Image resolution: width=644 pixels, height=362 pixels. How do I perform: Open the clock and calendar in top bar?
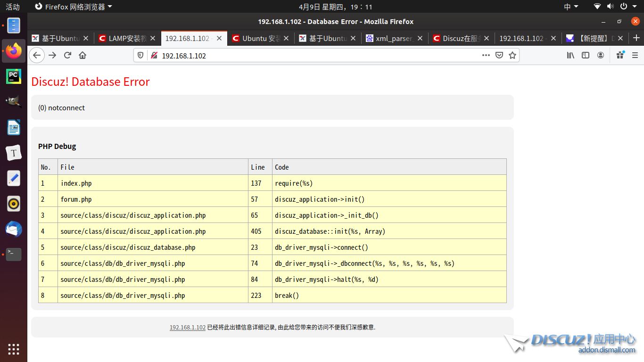click(336, 7)
